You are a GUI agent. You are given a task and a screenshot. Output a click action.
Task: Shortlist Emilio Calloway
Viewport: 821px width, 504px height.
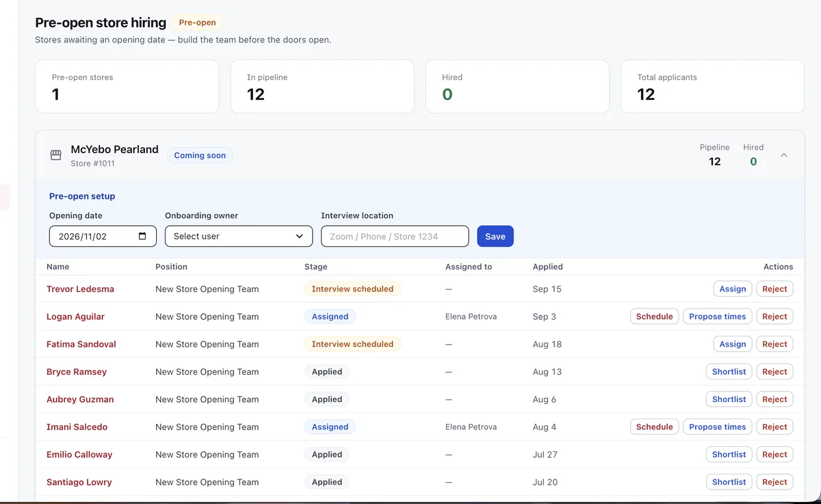click(x=729, y=454)
